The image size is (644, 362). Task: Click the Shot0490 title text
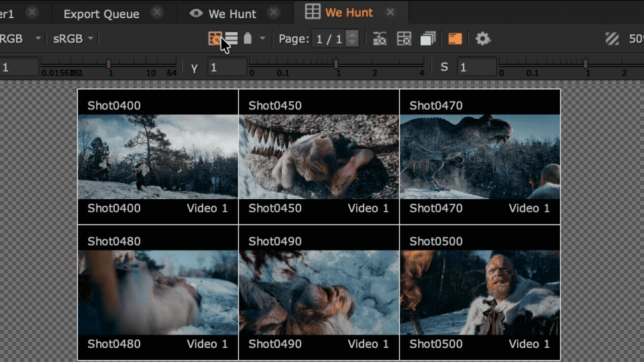275,241
